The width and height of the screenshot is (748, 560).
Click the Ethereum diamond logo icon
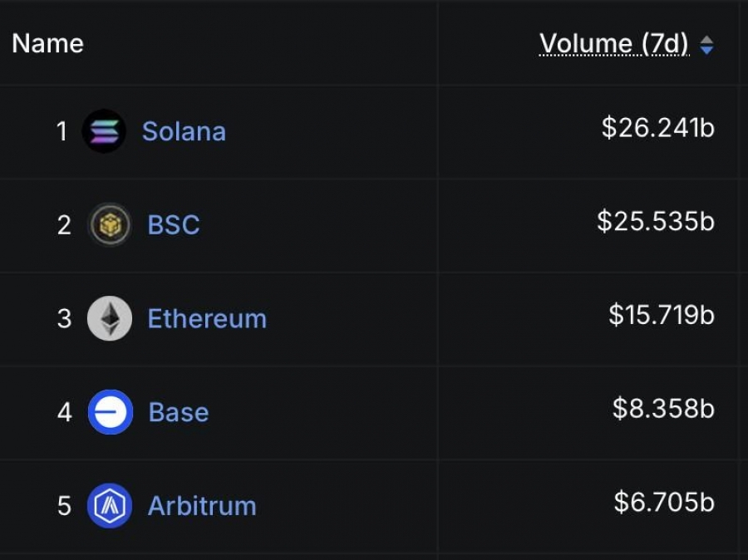(110, 318)
